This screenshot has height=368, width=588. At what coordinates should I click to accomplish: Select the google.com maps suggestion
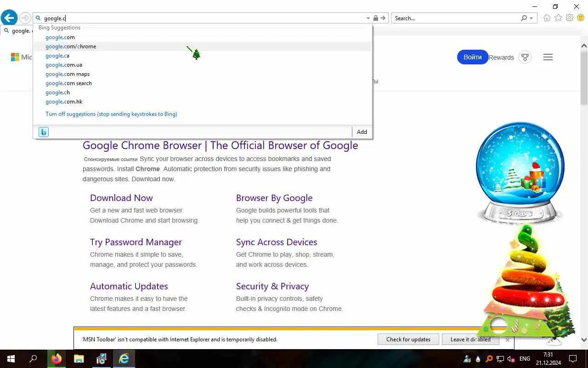tap(202, 74)
